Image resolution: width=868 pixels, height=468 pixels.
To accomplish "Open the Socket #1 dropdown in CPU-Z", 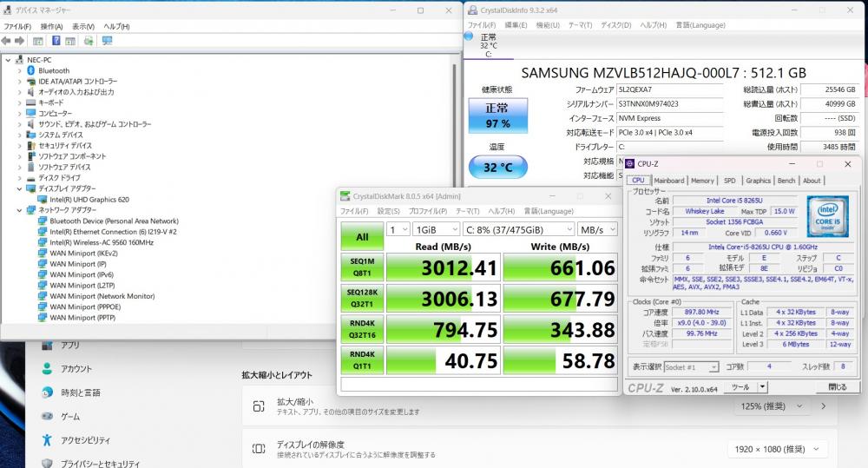I will pos(692,367).
